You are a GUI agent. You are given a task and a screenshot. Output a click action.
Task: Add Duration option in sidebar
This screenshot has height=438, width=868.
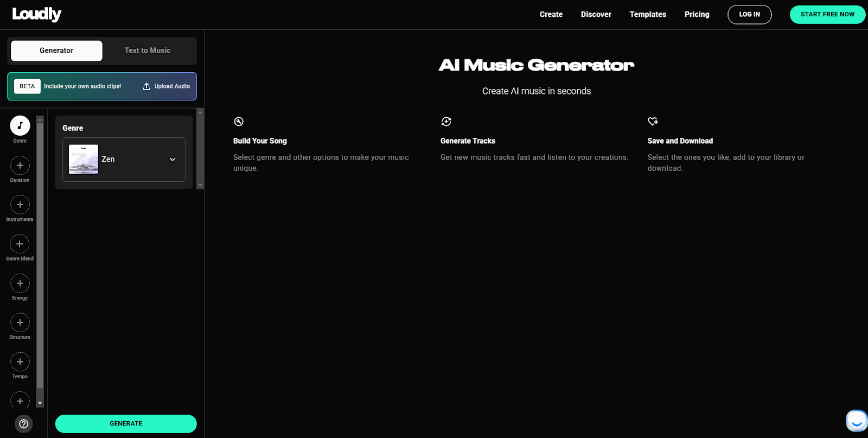click(x=20, y=165)
